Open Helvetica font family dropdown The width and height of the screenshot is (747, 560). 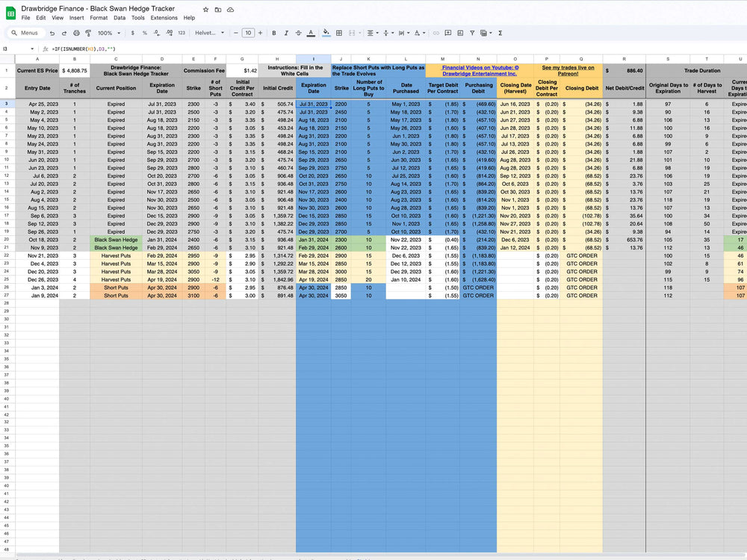210,34
